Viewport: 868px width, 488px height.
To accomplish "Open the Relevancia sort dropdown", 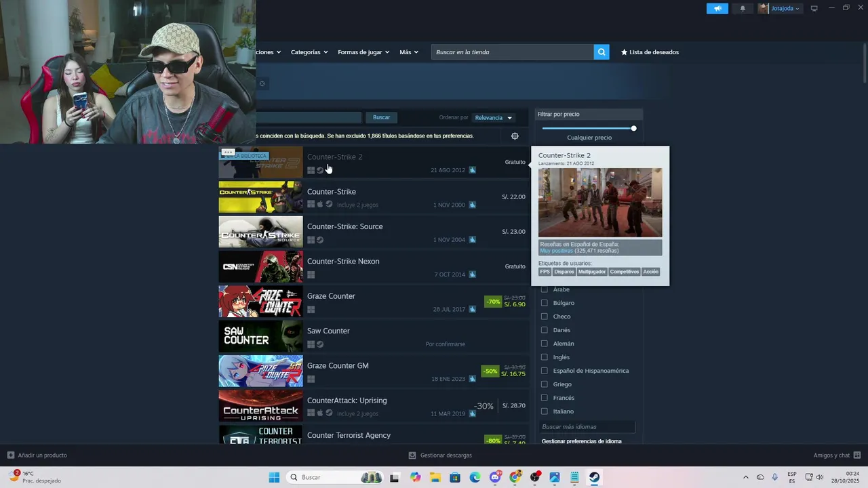I will [493, 118].
